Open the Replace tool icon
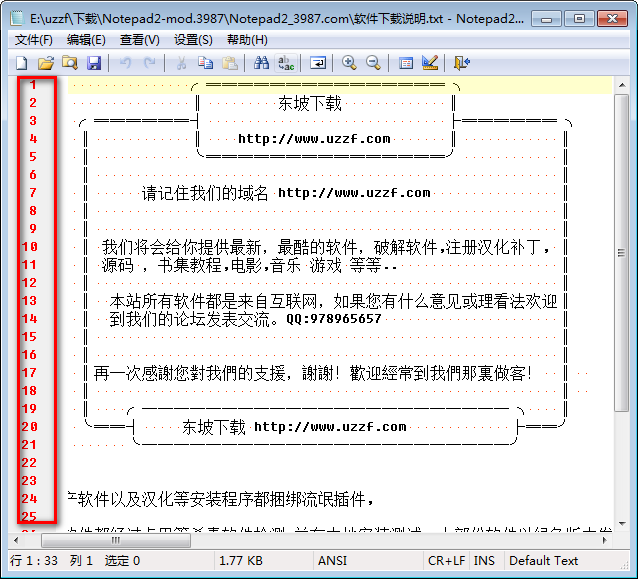 pos(287,63)
